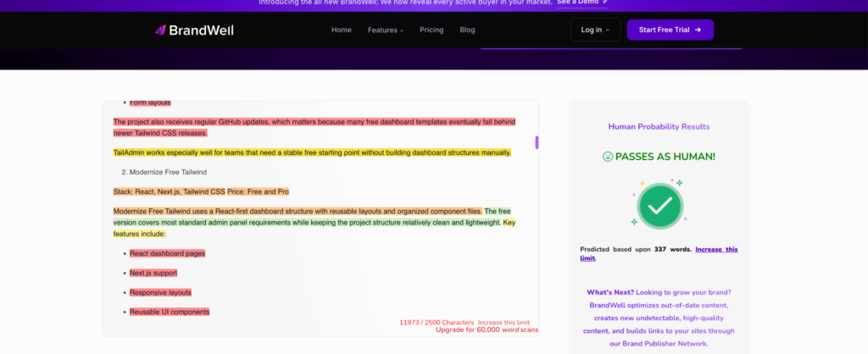868x354 pixels.
Task: Click the BrandWell logo
Action: click(194, 30)
